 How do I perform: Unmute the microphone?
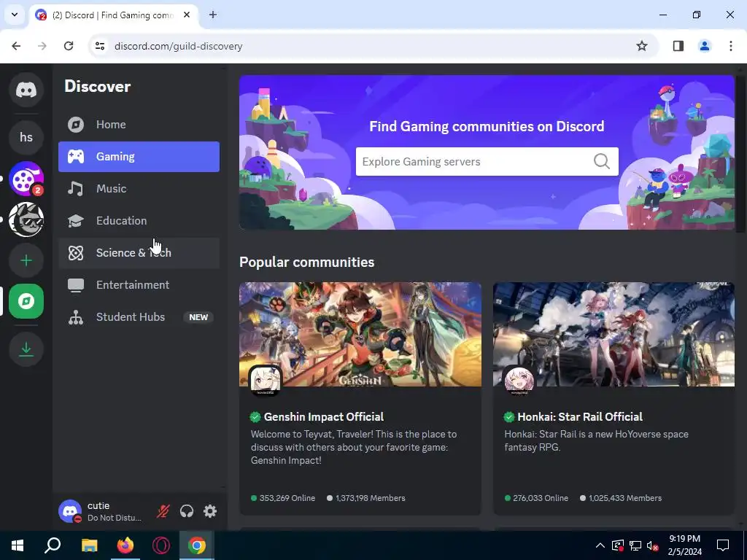click(163, 511)
